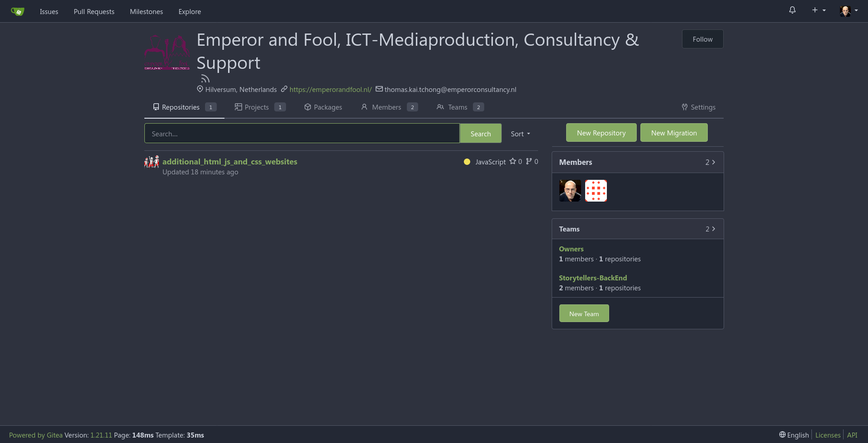Screen dimensions: 868x443
Task: Click the small avatar beside the repository name
Action: pos(152,161)
